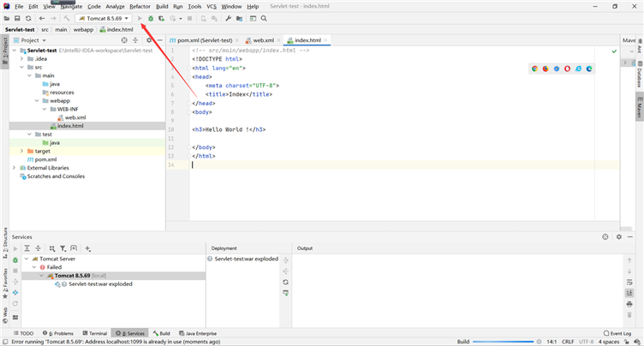Open the Tomcat 8.5.69 run configuration dropdown
Viewport: 644px width, 346px height.
pos(104,19)
